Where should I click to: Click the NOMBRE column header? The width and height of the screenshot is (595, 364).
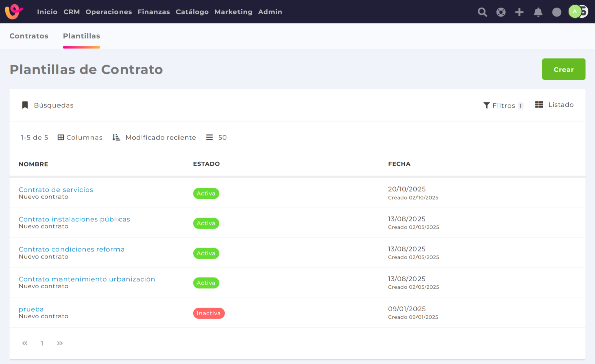point(33,164)
